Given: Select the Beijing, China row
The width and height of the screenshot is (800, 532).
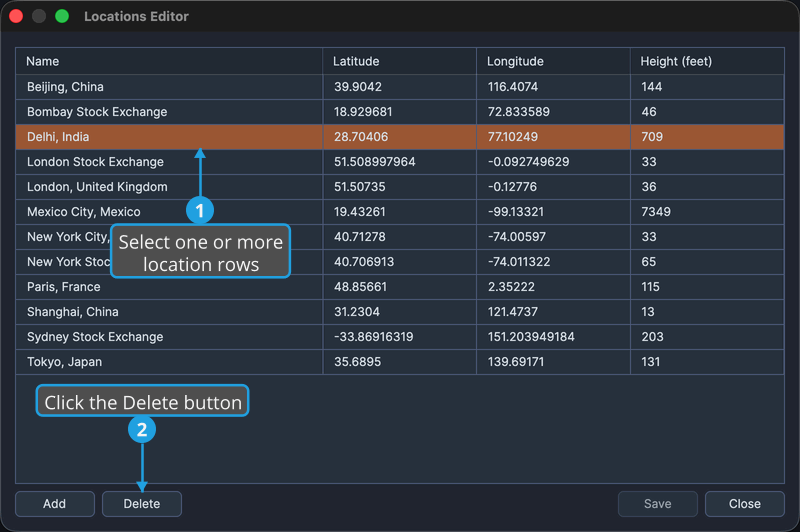Looking at the screenshot, I should pyautogui.click(x=399, y=87).
